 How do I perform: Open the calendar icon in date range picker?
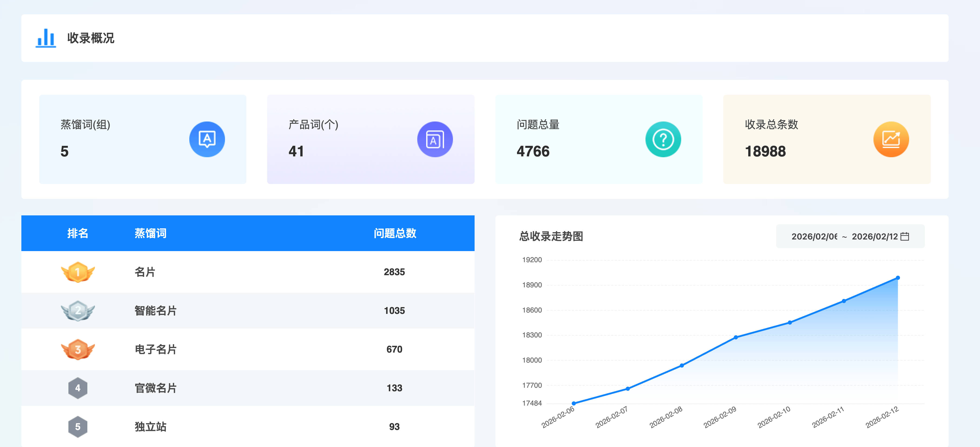click(x=905, y=236)
